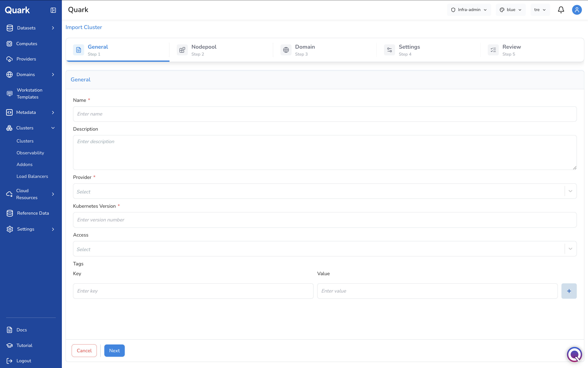Switch to the Domain step tab
The image size is (588, 368).
[x=325, y=50]
